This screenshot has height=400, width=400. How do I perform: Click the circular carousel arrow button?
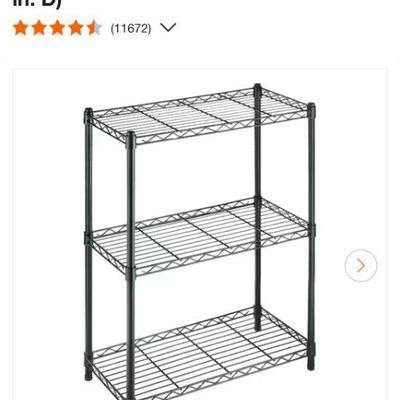click(361, 266)
